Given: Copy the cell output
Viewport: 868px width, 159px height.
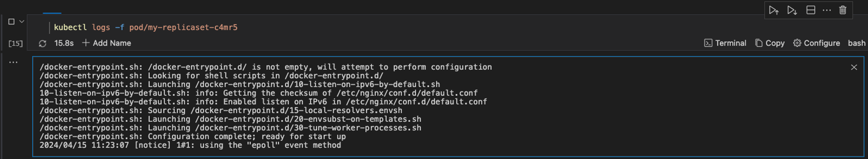Looking at the screenshot, I should coord(770,43).
